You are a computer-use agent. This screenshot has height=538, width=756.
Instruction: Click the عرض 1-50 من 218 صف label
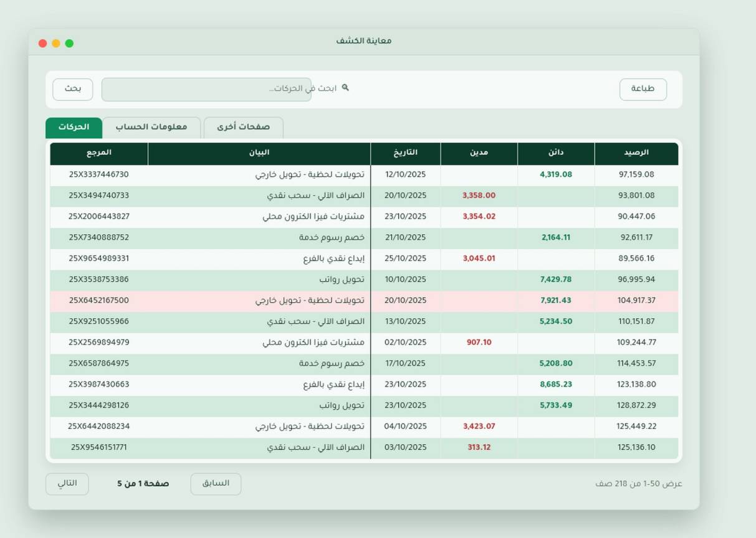[639, 484]
